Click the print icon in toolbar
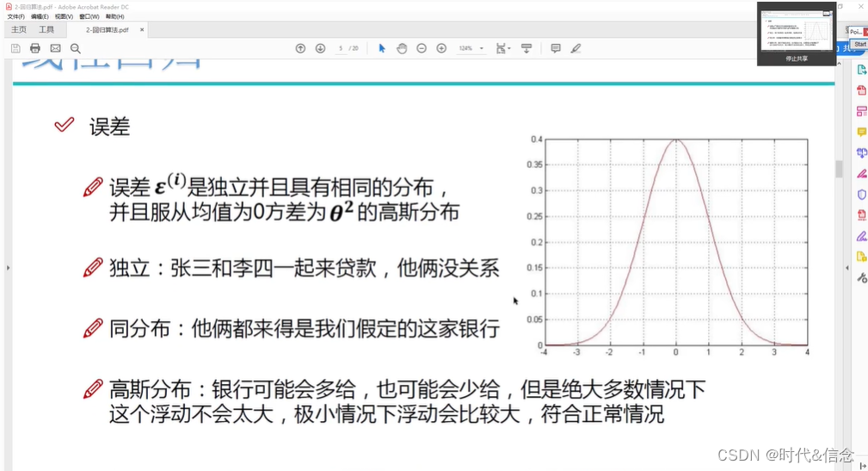 (35, 48)
